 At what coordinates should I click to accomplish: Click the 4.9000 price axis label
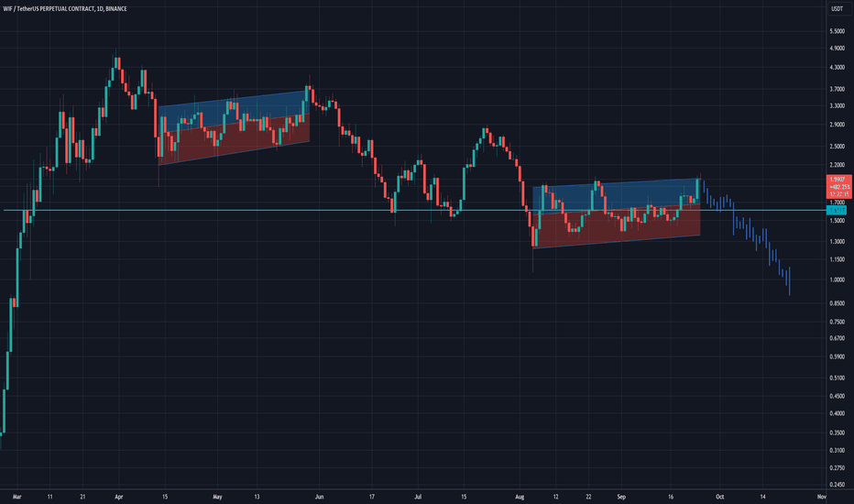pyautogui.click(x=837, y=49)
